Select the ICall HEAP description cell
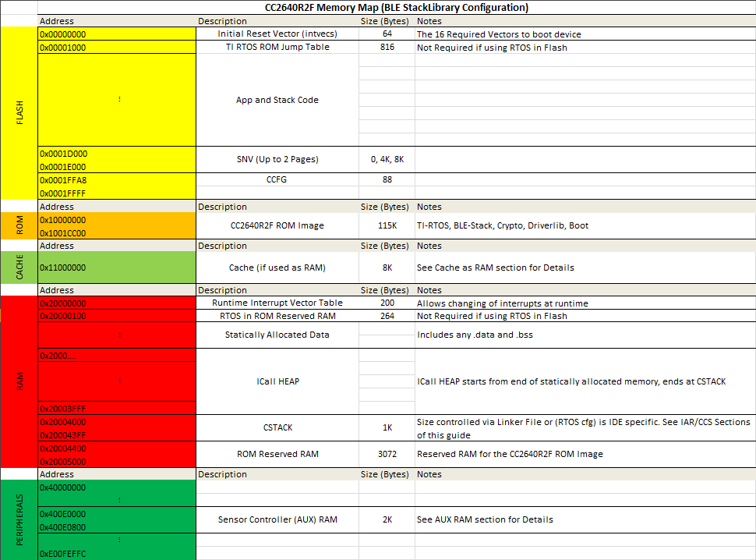 point(277,381)
